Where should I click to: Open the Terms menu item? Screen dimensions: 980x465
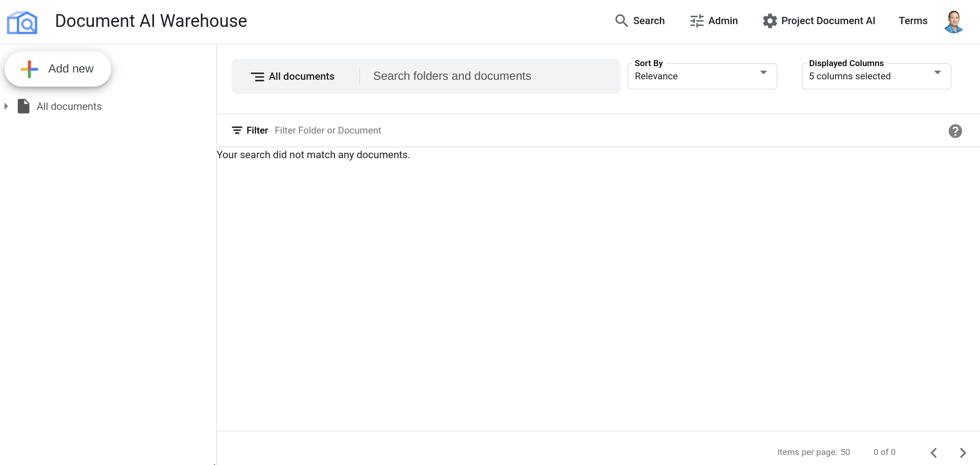[x=913, y=21]
